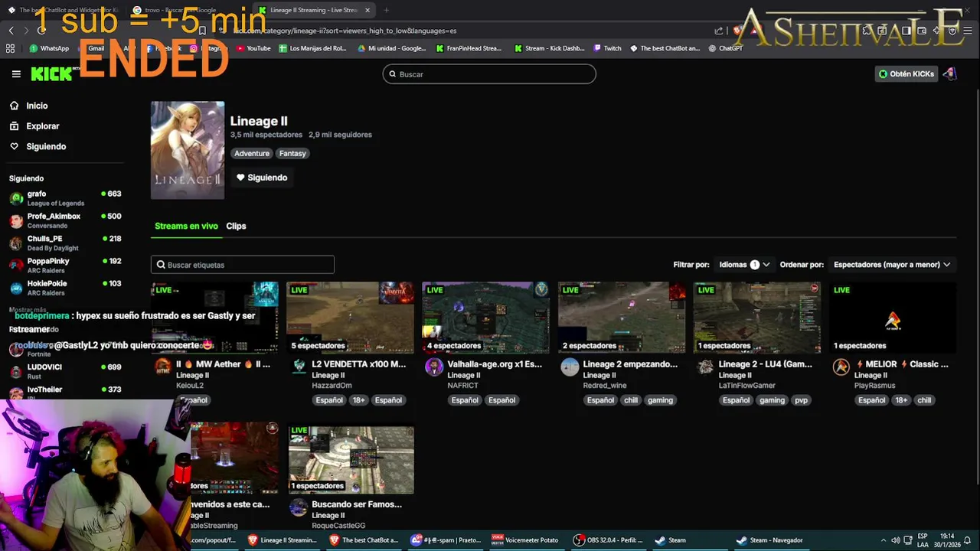Screen dimensions: 980x551
Task: Switch to Clips tab
Action: (x=236, y=226)
